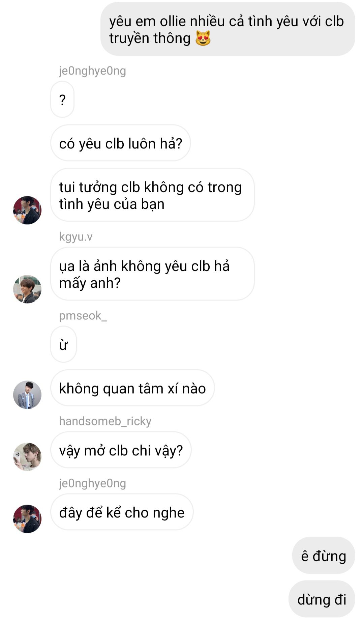The width and height of the screenshot is (364, 621).
Task: Tap handsomeb_ricky's avatar picture
Action: coord(27,457)
